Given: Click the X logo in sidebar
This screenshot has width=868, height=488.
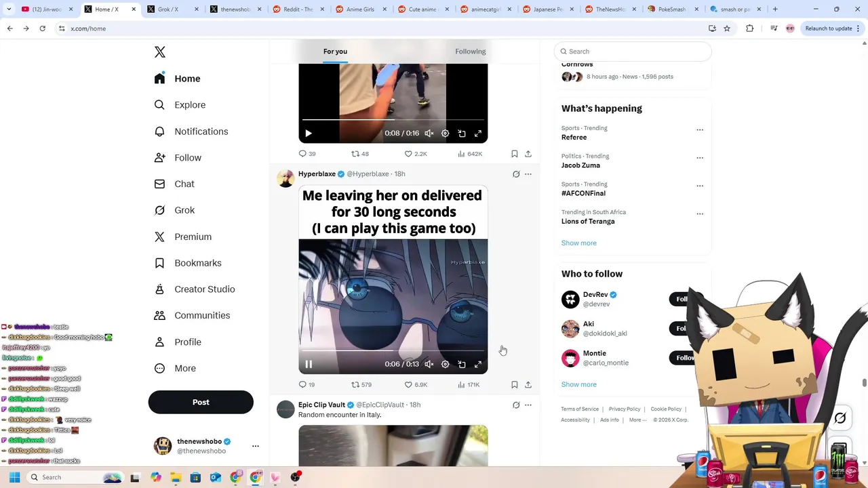Looking at the screenshot, I should (x=160, y=52).
